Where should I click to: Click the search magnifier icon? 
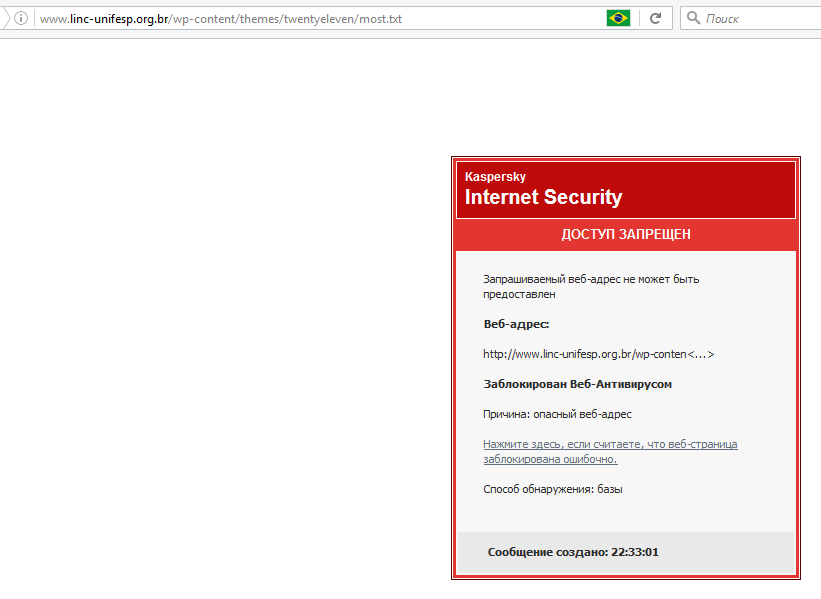tap(693, 18)
